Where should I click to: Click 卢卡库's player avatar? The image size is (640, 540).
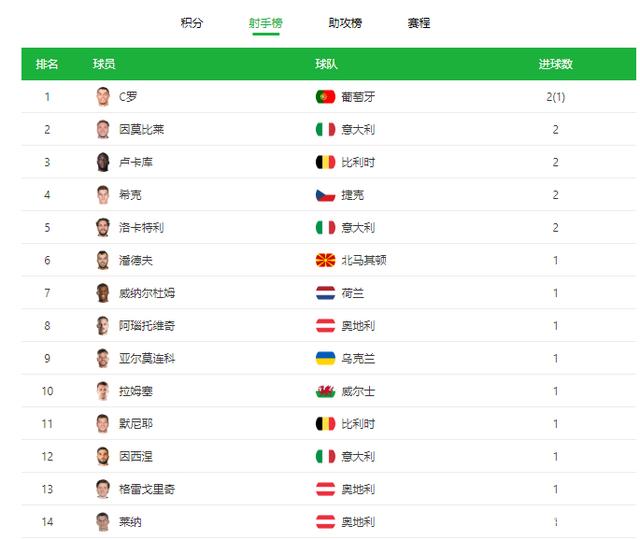(102, 162)
